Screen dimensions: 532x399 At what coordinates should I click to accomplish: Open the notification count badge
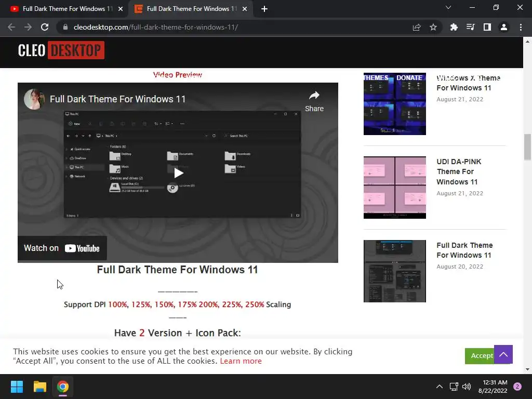point(517,387)
